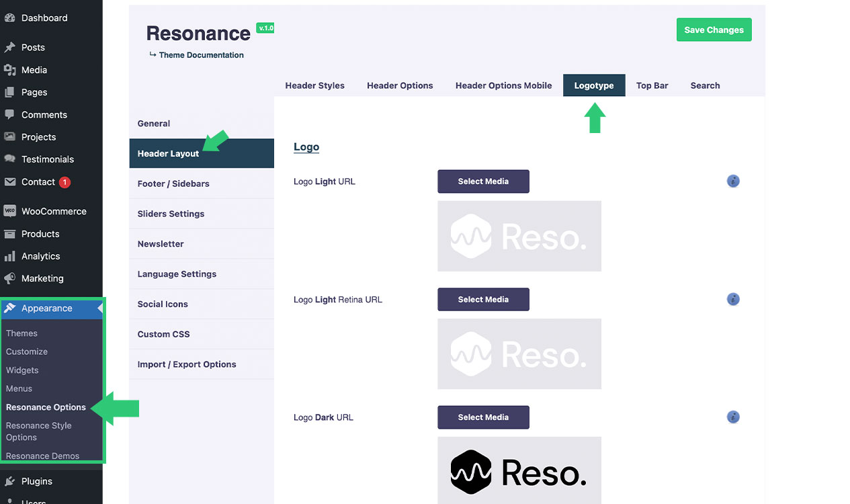Viewport: 850px width, 504px height.
Task: Open the Top Bar tab
Action: 652,85
